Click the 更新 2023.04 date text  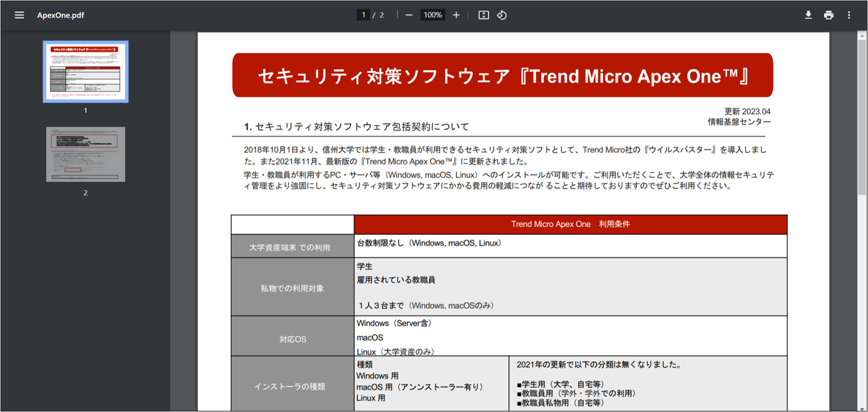(x=747, y=111)
